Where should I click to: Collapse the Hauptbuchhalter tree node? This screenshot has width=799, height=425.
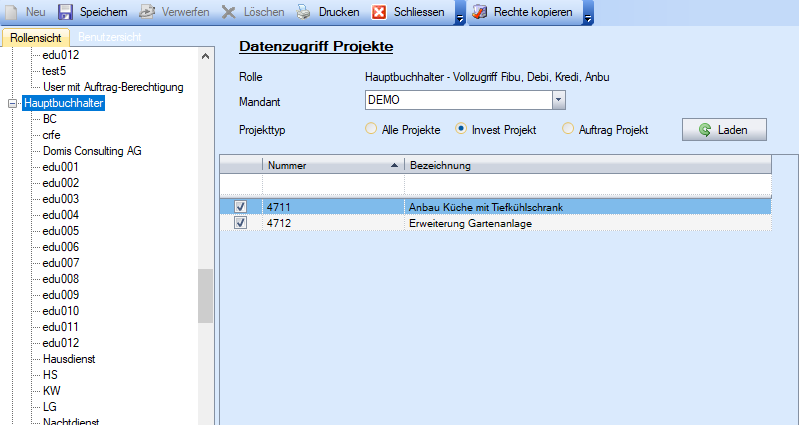tap(13, 103)
